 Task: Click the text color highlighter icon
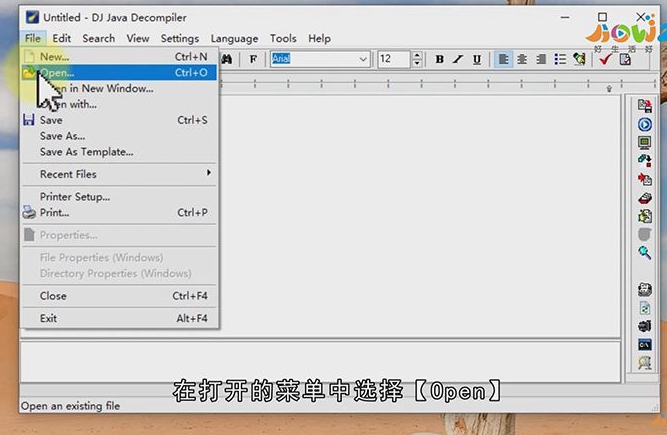pyautogui.click(x=579, y=59)
